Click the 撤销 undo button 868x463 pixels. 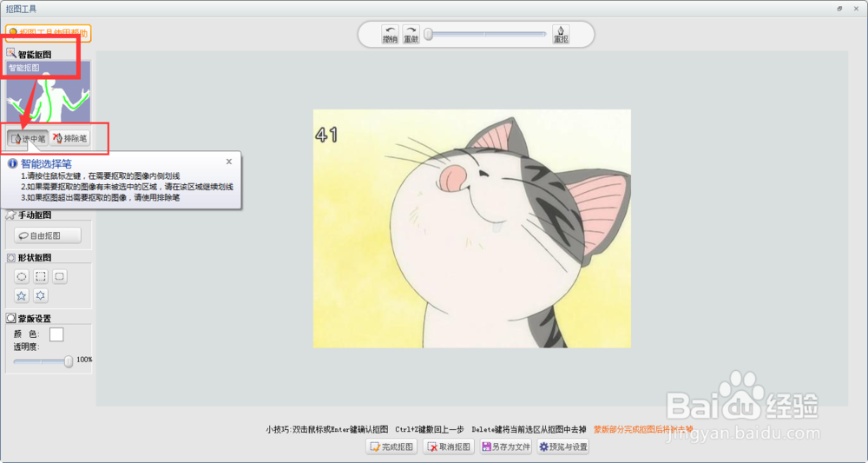pos(391,35)
